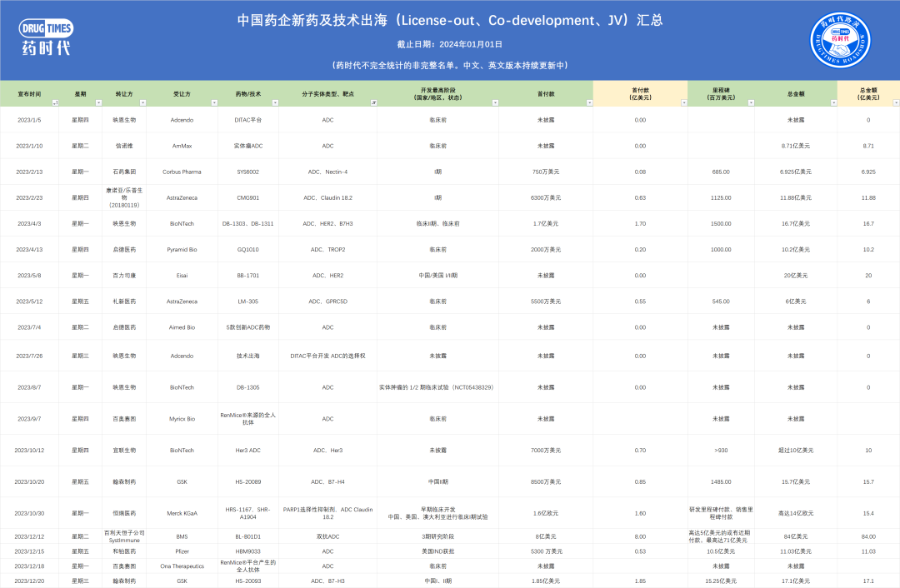Open the 受让方 column filter dropdown
Viewport: 900px width, 588px height.
click(x=214, y=102)
